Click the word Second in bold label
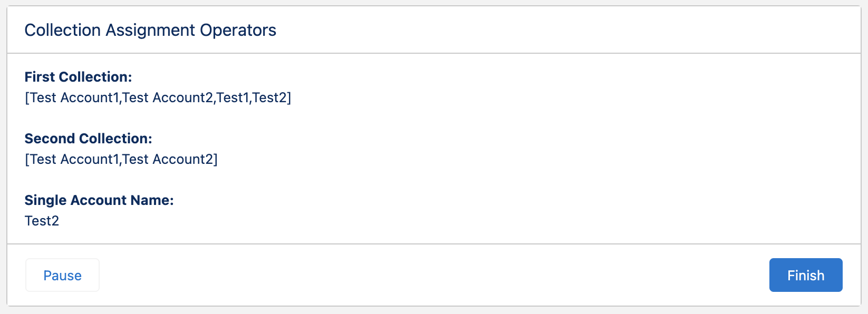The height and width of the screenshot is (314, 868). click(x=49, y=139)
